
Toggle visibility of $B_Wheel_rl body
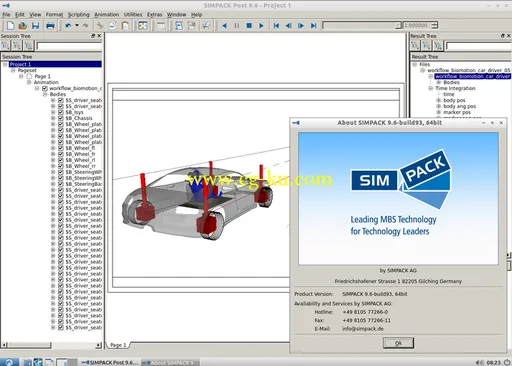[61, 160]
